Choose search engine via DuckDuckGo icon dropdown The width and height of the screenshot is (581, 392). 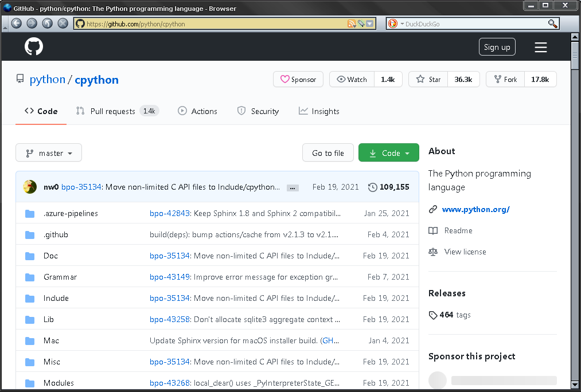pyautogui.click(x=395, y=23)
